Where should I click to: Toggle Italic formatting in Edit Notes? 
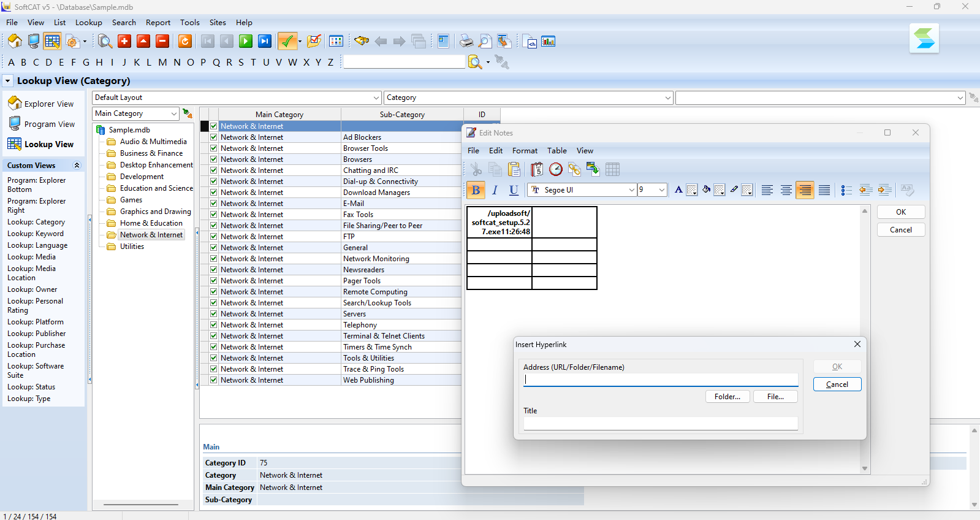click(x=495, y=190)
